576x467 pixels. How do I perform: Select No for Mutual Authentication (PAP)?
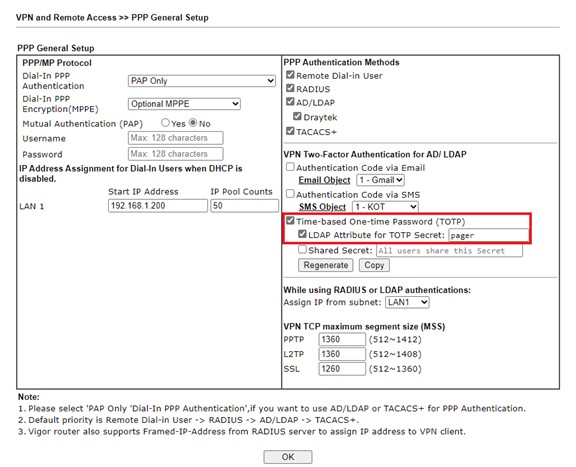click(x=193, y=123)
